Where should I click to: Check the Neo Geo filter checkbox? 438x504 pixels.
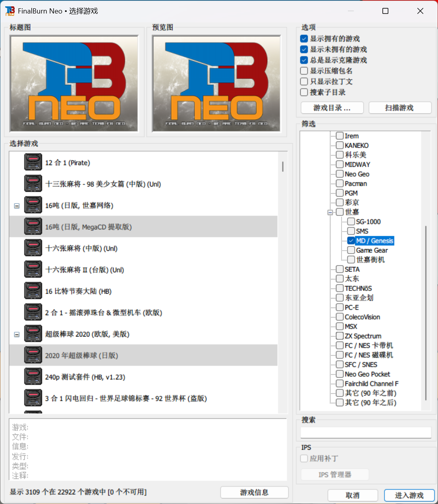pyautogui.click(x=340, y=174)
